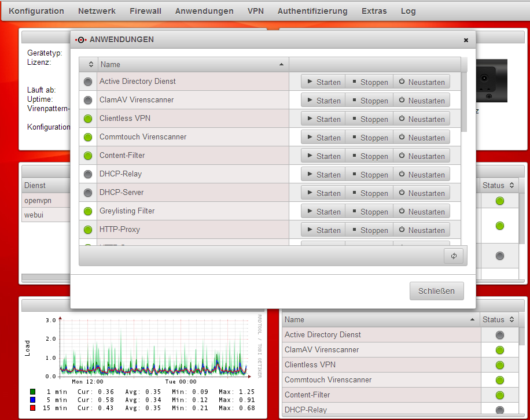
Task: Click the green status indicator for Clientless VPN
Action: pos(88,119)
